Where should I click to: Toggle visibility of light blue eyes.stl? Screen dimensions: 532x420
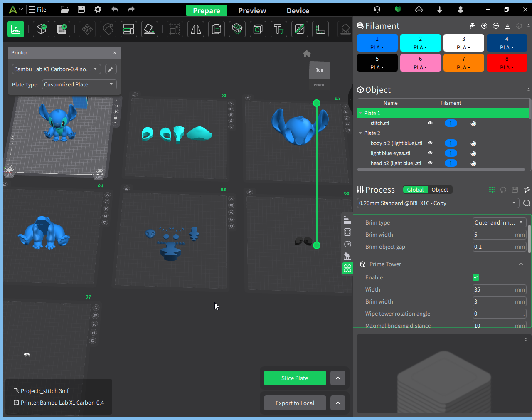[430, 153]
